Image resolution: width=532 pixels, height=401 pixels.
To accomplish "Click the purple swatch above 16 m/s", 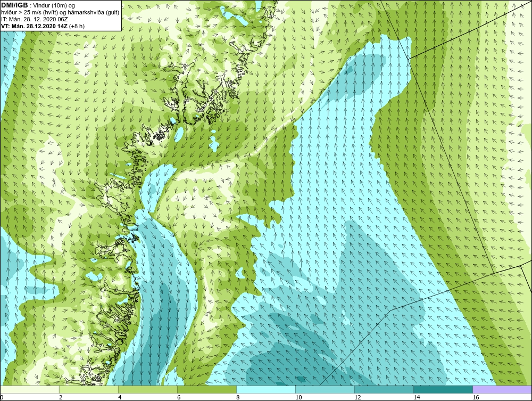I will coord(502,389).
